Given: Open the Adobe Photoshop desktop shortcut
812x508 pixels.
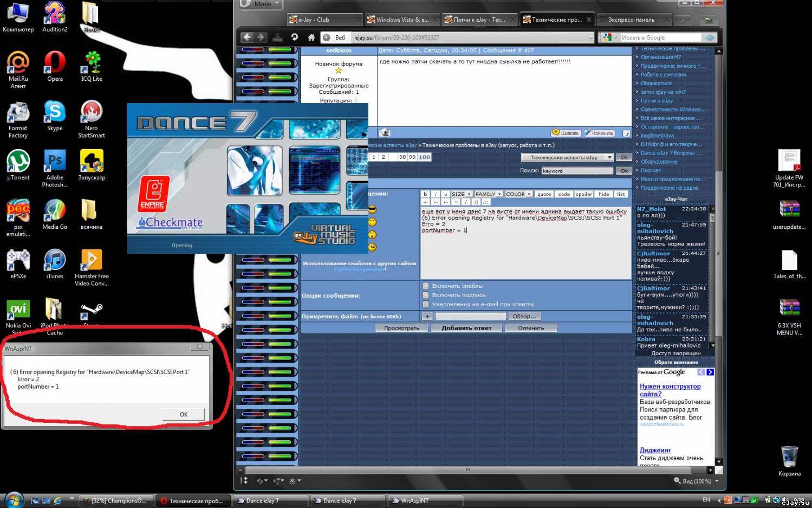Looking at the screenshot, I should (55, 169).
